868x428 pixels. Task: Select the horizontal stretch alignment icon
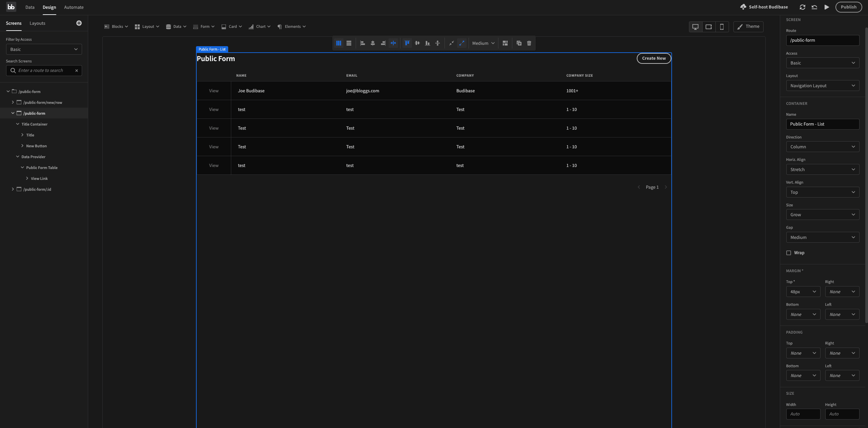(x=393, y=43)
